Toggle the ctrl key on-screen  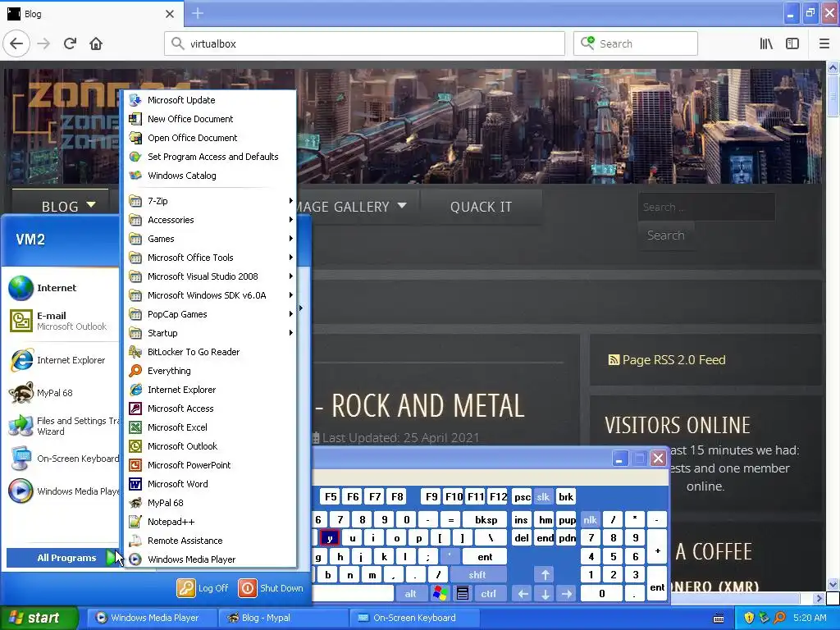(x=488, y=594)
